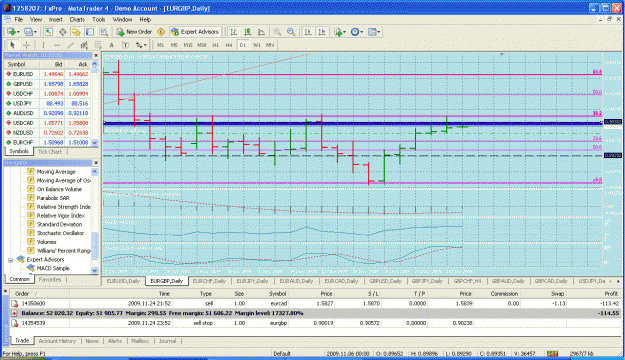Select the vertical line tool
This screenshot has width=625, height=360.
point(43,45)
